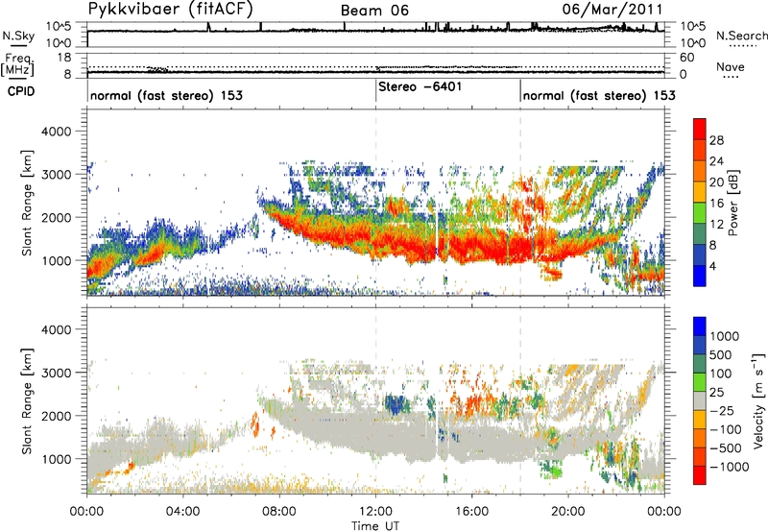Click the Velocity [m s-1] colorbar title
The height and width of the screenshot is (532, 768).
pyautogui.click(x=758, y=400)
